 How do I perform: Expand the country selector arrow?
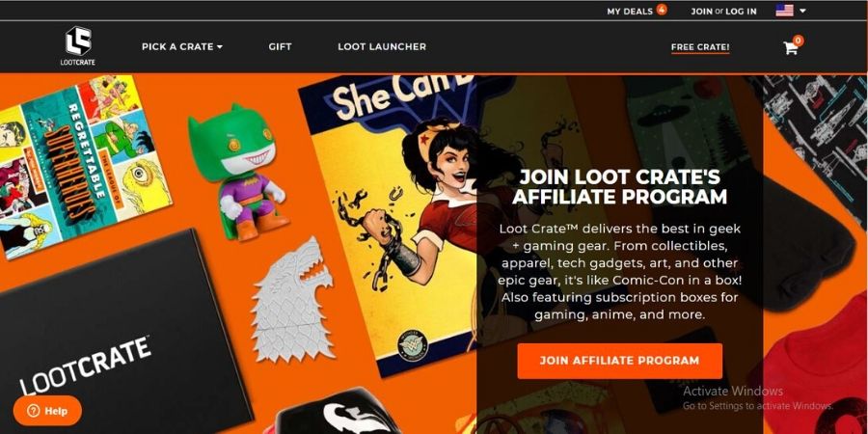tap(802, 11)
